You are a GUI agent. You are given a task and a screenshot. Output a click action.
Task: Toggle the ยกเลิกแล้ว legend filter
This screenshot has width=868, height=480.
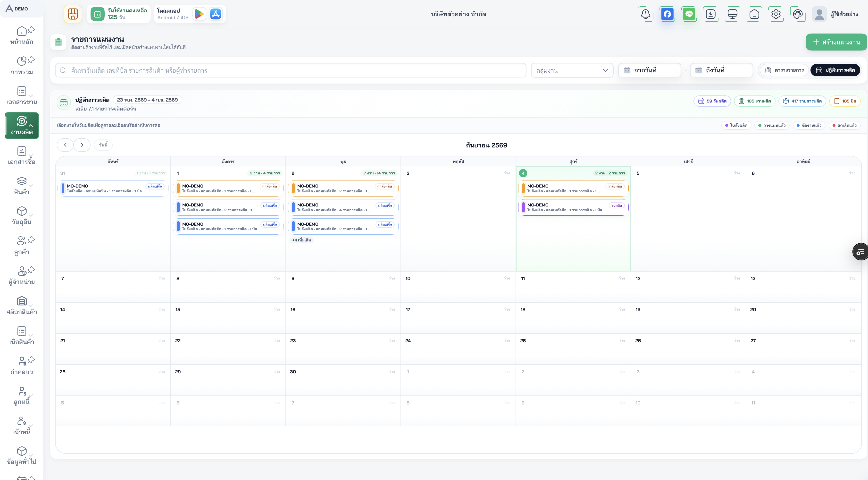844,126
